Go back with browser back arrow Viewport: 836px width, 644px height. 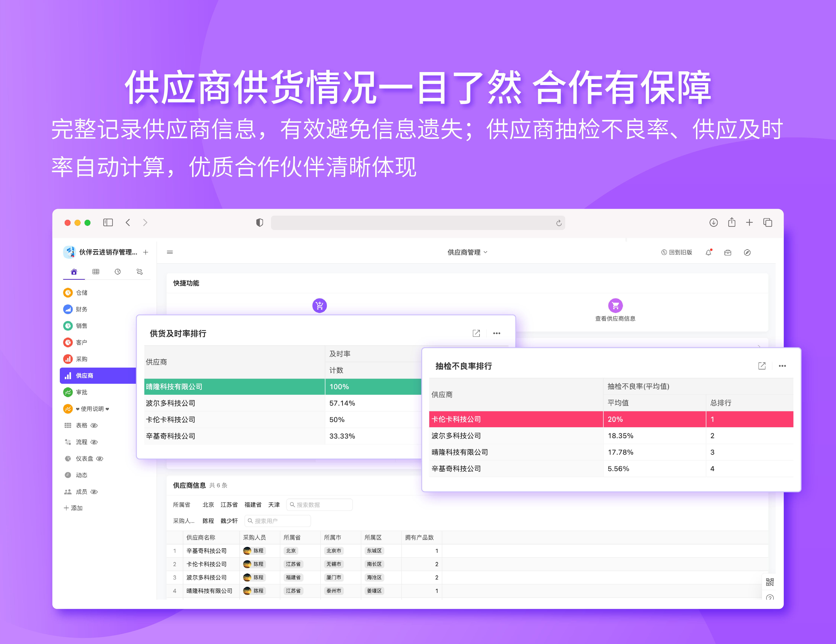tap(128, 223)
